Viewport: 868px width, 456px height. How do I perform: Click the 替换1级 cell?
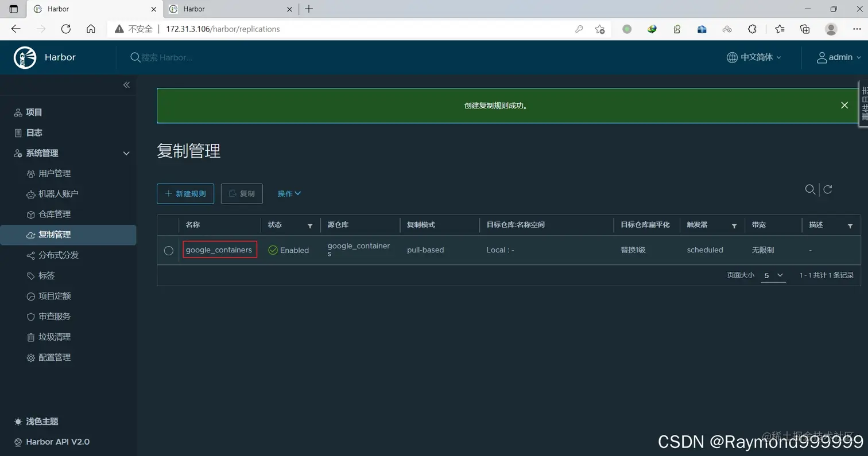click(633, 250)
